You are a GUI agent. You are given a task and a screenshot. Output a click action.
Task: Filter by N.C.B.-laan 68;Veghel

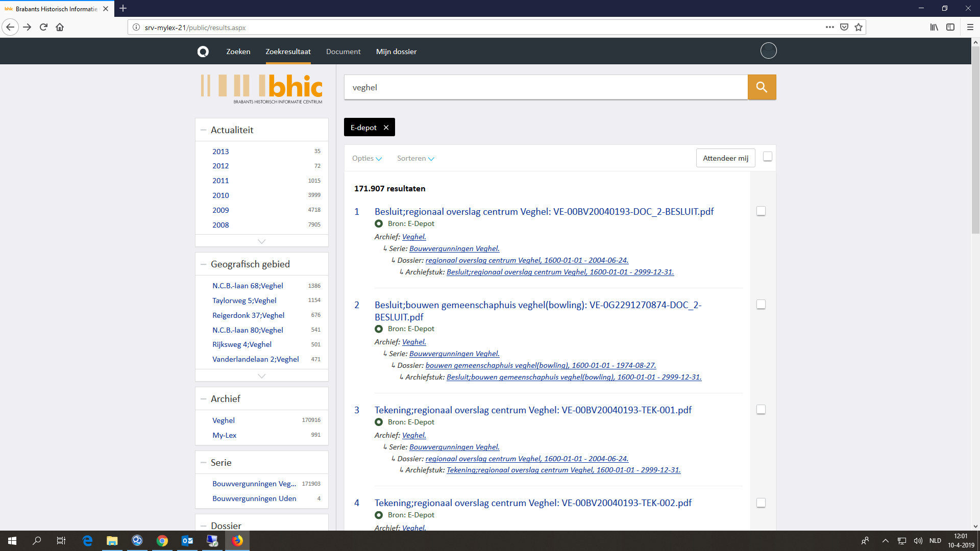click(x=248, y=286)
